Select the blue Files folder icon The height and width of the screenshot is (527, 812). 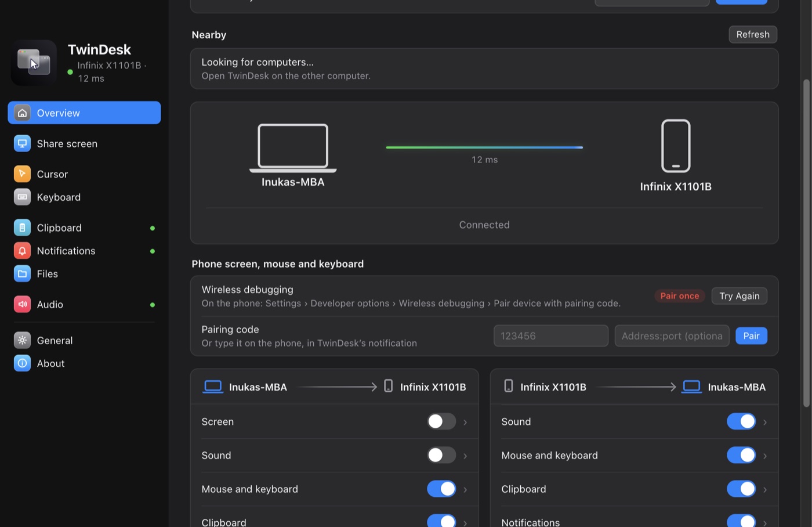(22, 274)
